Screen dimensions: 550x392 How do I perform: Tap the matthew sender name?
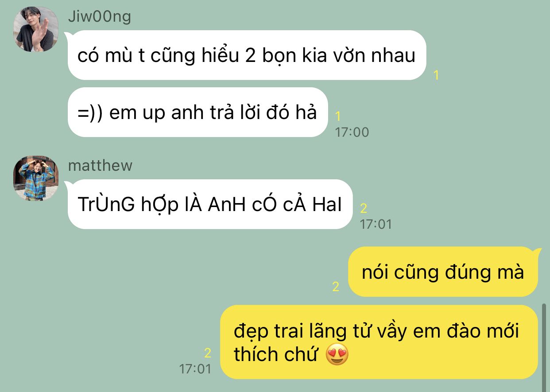(100, 165)
